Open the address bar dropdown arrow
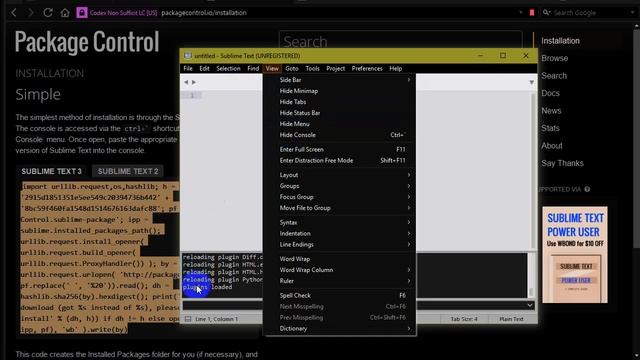This screenshot has width=640, height=360. [521, 13]
